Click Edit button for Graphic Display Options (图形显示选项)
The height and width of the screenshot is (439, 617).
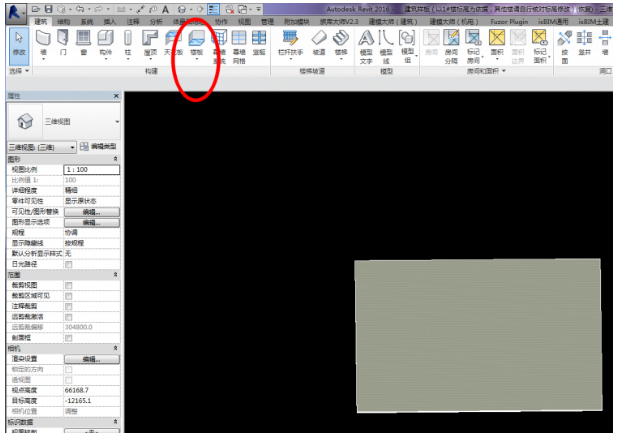click(x=92, y=223)
